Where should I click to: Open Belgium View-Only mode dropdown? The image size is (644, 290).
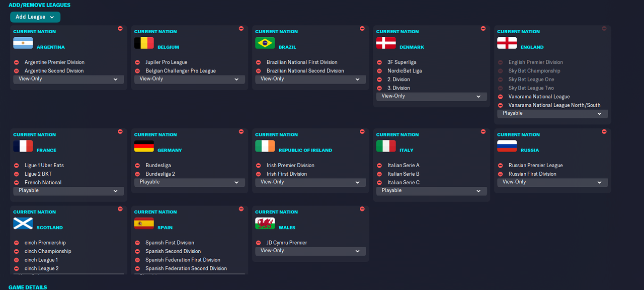190,79
